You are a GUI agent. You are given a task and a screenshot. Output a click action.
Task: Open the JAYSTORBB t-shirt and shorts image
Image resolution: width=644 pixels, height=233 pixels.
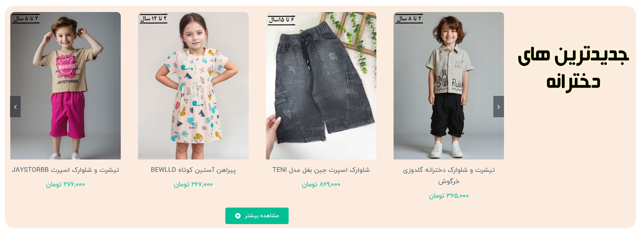[x=65, y=86]
